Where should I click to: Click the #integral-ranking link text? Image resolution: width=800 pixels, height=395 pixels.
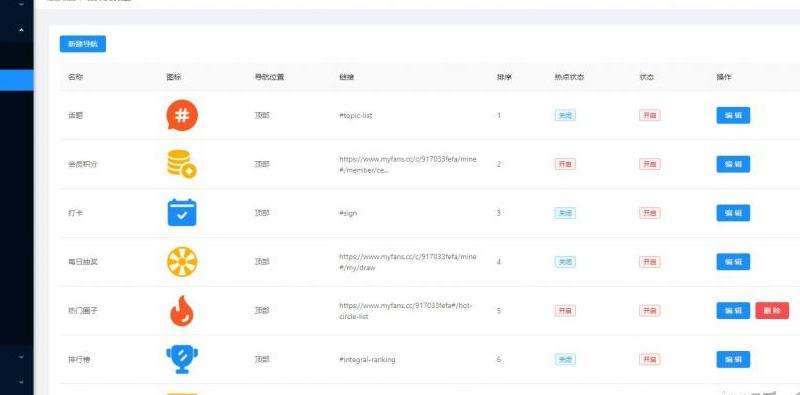(x=367, y=359)
